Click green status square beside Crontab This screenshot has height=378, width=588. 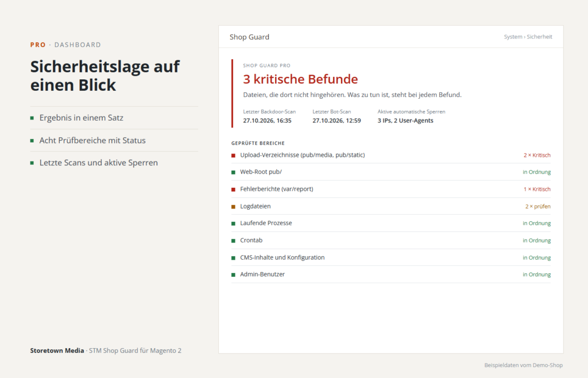233,241
